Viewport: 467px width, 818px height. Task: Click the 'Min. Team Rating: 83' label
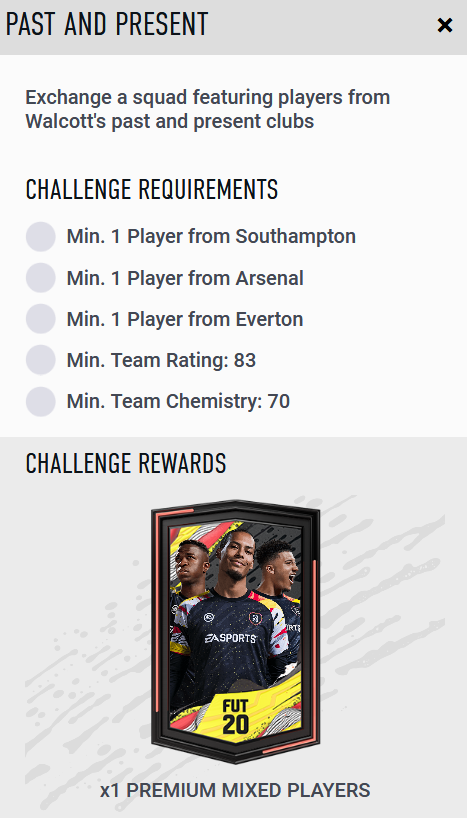[161, 360]
